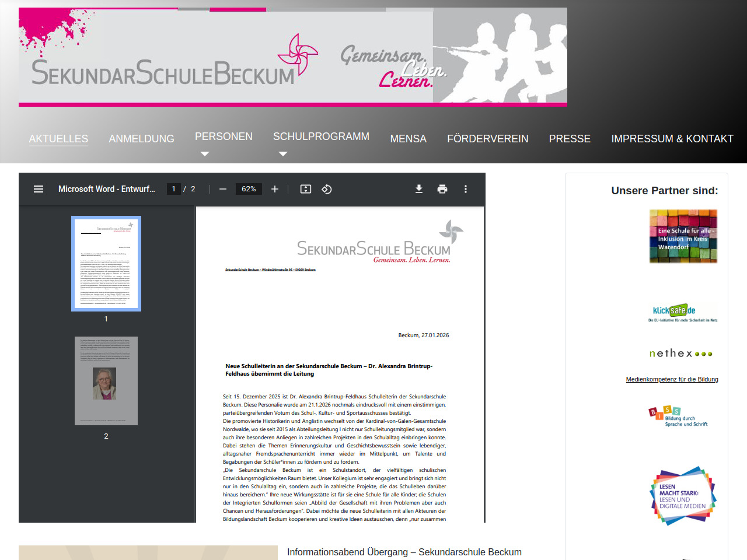Click the SekundarSchule Beckum header logo

pos(163,73)
